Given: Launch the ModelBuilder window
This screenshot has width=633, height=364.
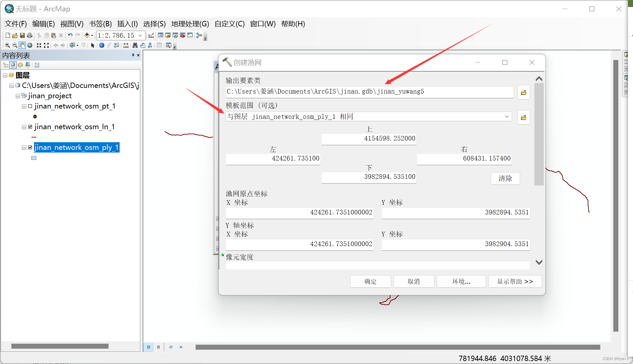Looking at the screenshot, I should tap(199, 35).
